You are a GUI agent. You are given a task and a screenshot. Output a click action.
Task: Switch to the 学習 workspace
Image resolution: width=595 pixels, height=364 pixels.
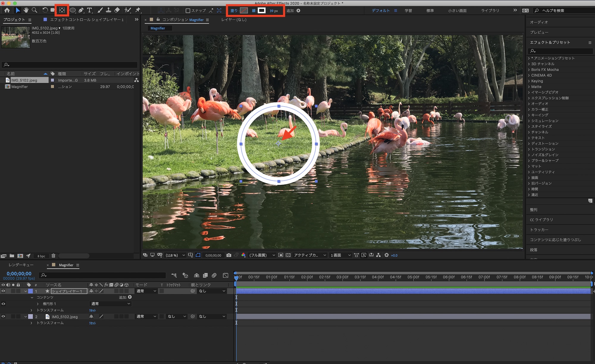(x=408, y=11)
